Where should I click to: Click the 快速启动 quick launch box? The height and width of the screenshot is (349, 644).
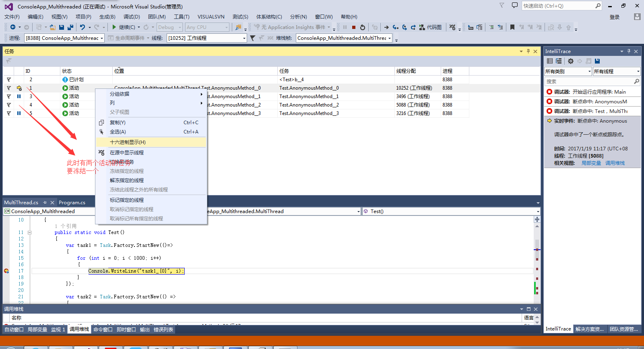(562, 6)
